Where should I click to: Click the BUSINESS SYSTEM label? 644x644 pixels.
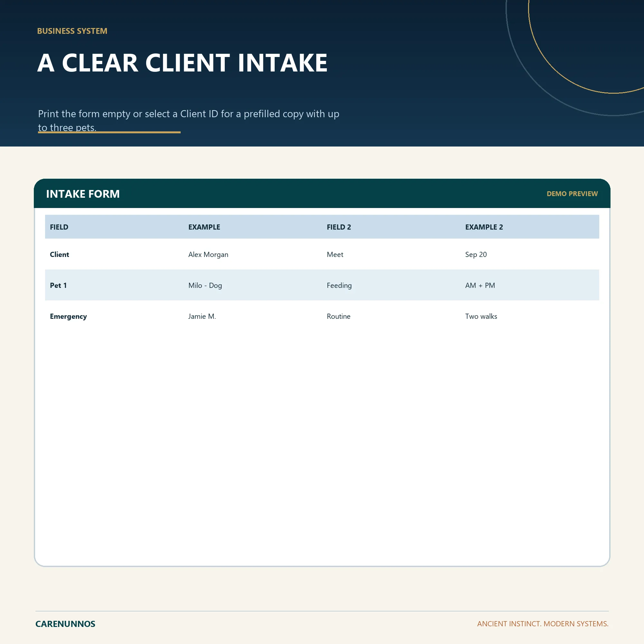tap(72, 31)
